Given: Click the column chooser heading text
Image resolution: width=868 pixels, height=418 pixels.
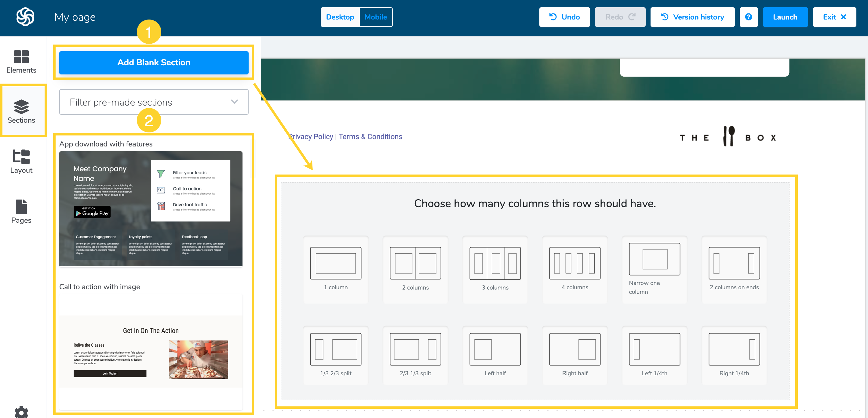Looking at the screenshot, I should coord(535,203).
